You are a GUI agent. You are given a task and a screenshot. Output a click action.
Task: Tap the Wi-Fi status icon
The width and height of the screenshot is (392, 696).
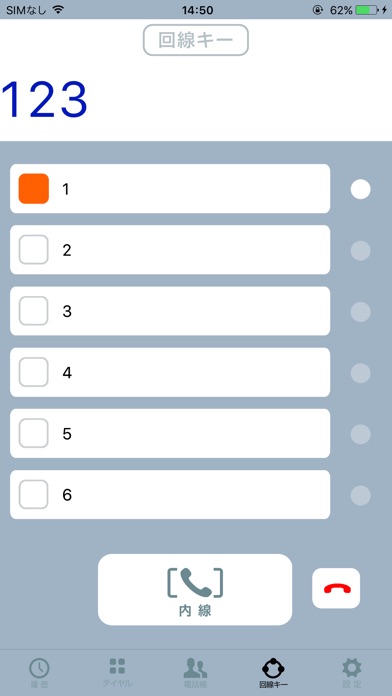pos(58,10)
